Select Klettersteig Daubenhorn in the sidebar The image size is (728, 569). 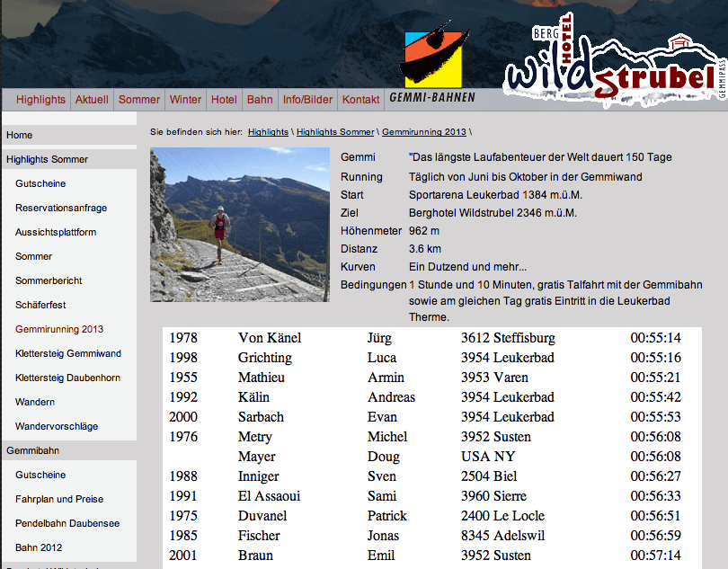(67, 378)
